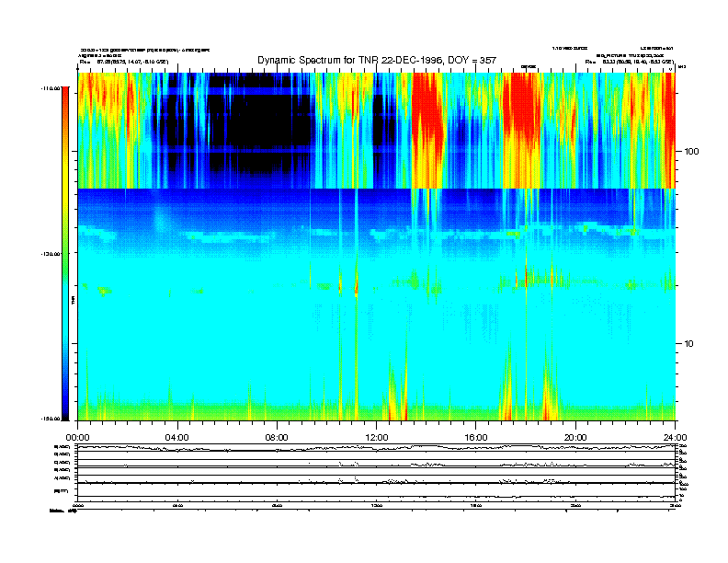Click the 24:00 time axis label
The height and width of the screenshot is (563, 728).
click(x=675, y=438)
